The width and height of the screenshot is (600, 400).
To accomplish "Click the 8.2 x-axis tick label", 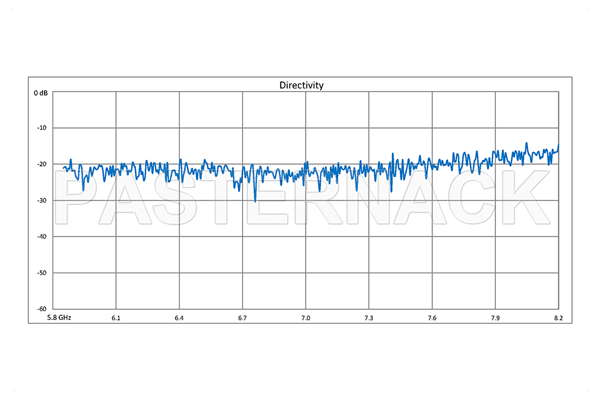I will (x=557, y=317).
